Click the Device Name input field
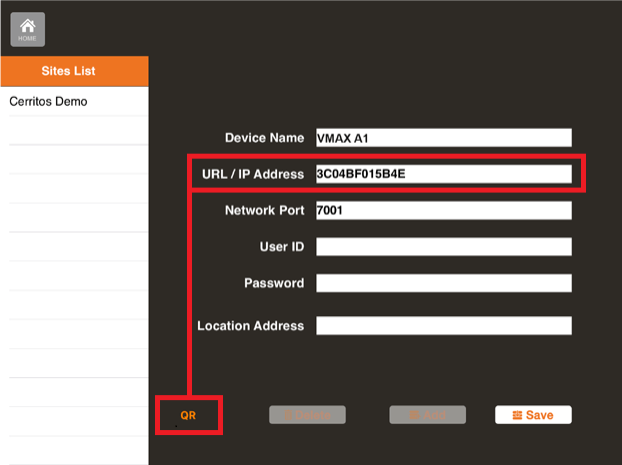Image resolution: width=622 pixels, height=465 pixels. coord(443,138)
